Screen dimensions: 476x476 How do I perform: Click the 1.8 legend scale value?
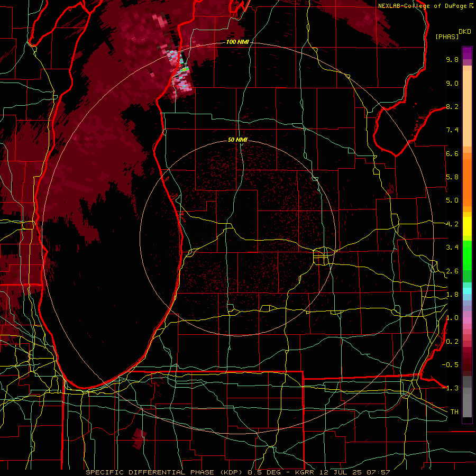pos(452,295)
